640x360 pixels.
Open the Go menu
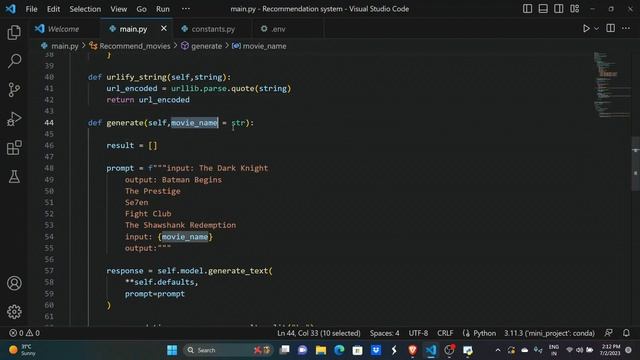[141, 9]
